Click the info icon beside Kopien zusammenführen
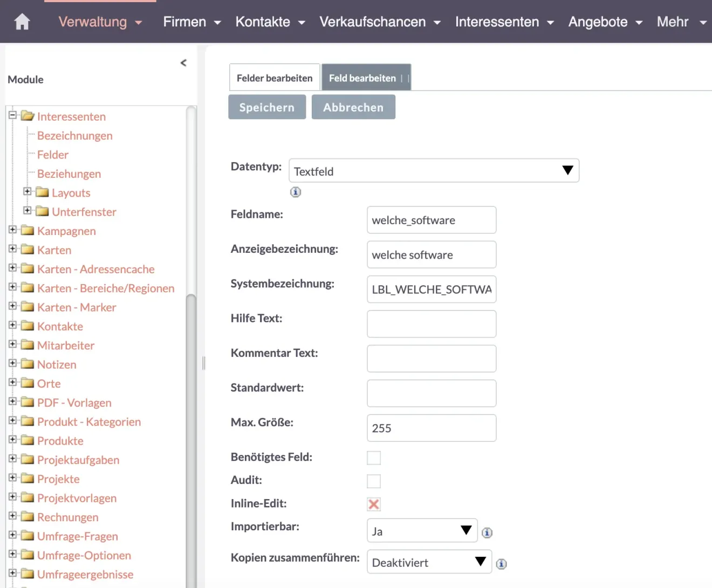 pos(501,564)
